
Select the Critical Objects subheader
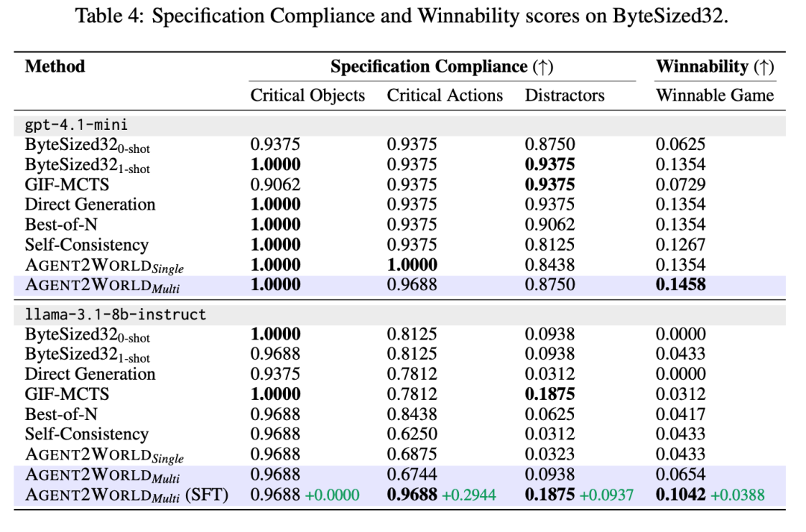307,96
